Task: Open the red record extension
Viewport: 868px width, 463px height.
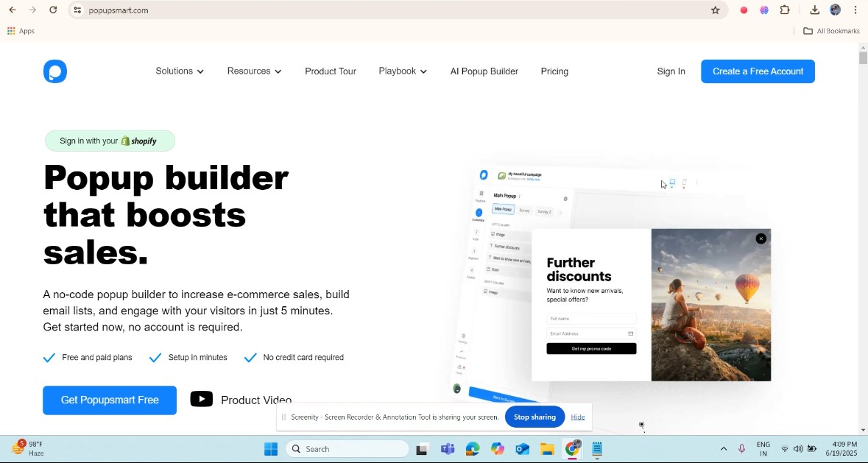Action: coord(744,10)
